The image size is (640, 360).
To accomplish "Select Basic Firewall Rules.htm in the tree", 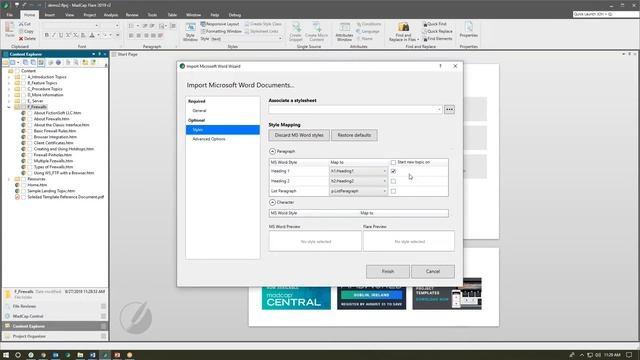I will point(55,131).
